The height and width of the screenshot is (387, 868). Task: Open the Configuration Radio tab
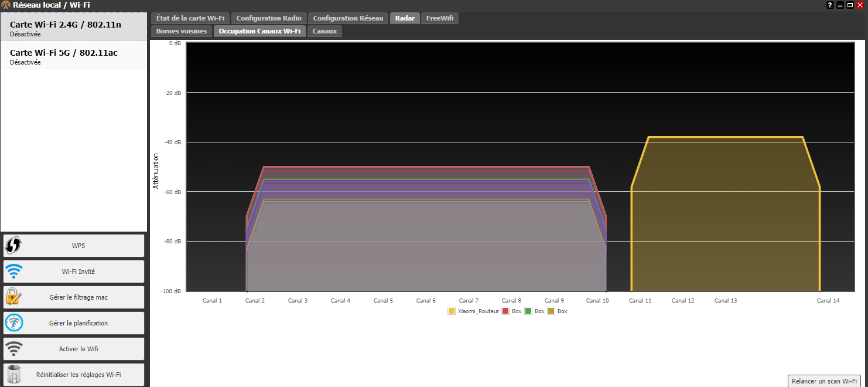point(269,18)
